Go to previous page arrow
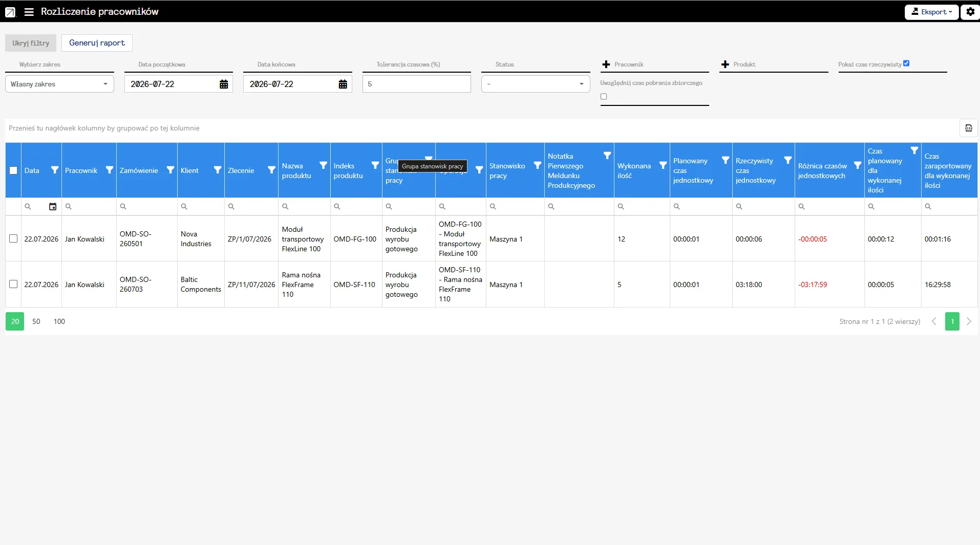980x545 pixels. (934, 321)
